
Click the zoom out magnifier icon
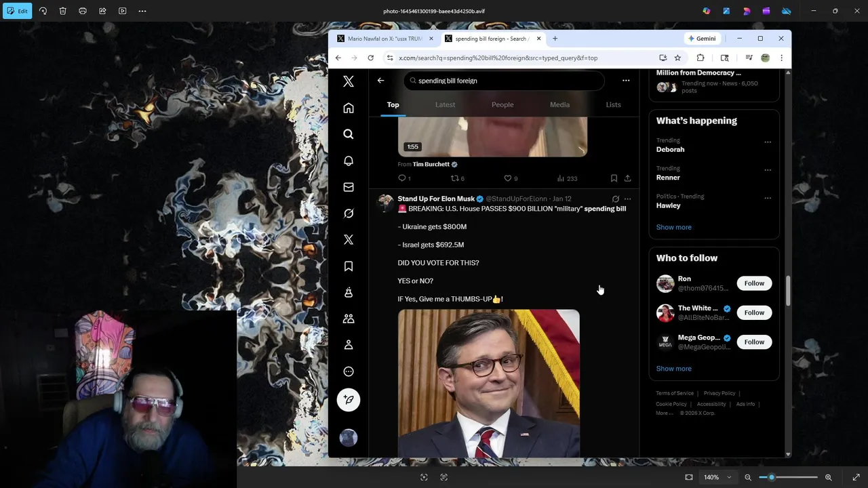coord(748,477)
